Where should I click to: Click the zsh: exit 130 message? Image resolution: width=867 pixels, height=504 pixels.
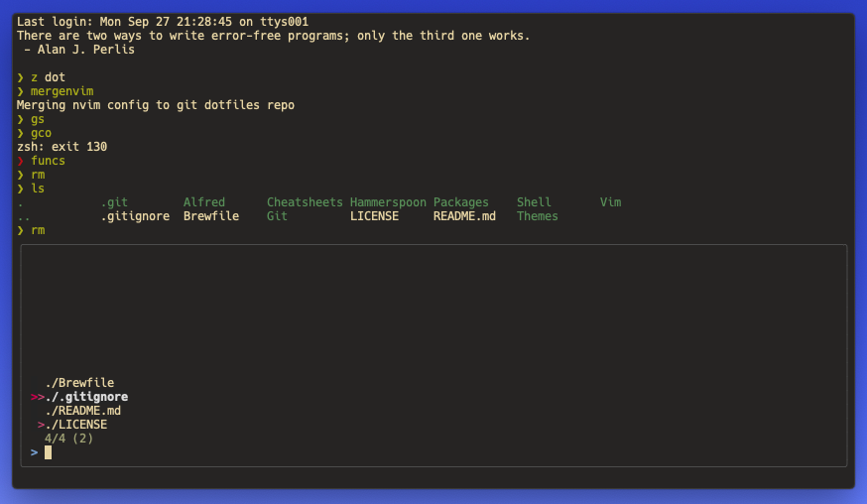click(62, 147)
